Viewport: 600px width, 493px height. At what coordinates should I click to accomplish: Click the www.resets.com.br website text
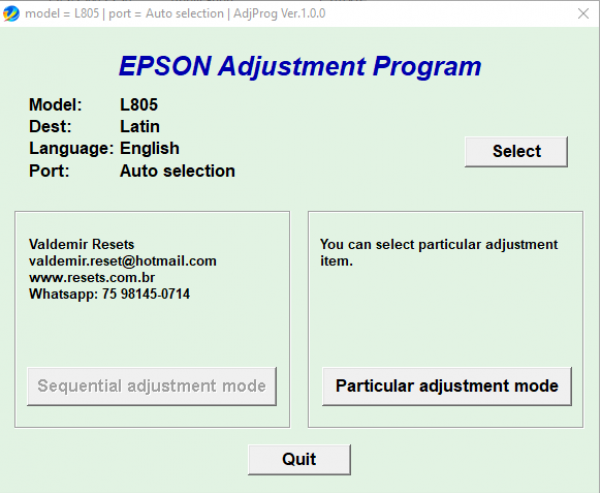(x=92, y=278)
